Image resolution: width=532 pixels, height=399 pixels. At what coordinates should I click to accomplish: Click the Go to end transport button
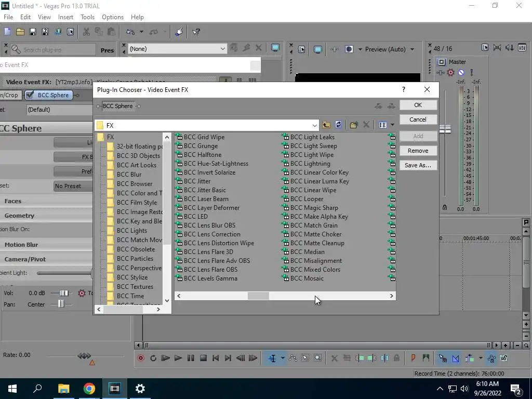click(228, 358)
